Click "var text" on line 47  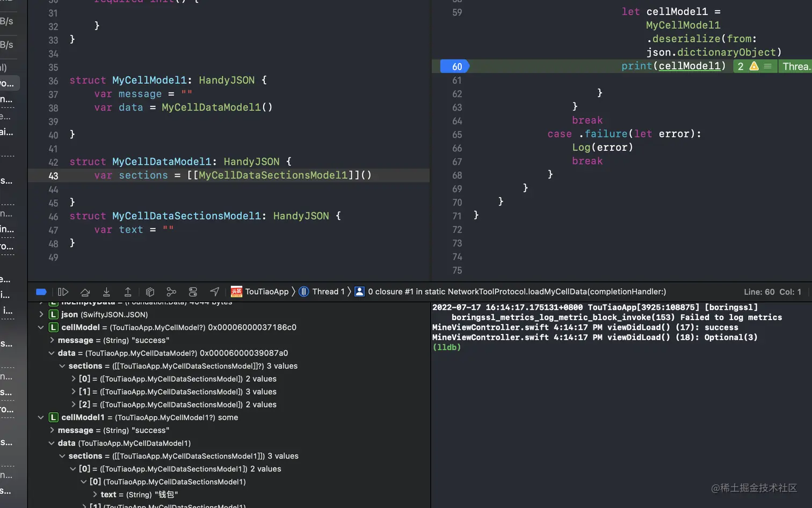pyautogui.click(x=119, y=229)
